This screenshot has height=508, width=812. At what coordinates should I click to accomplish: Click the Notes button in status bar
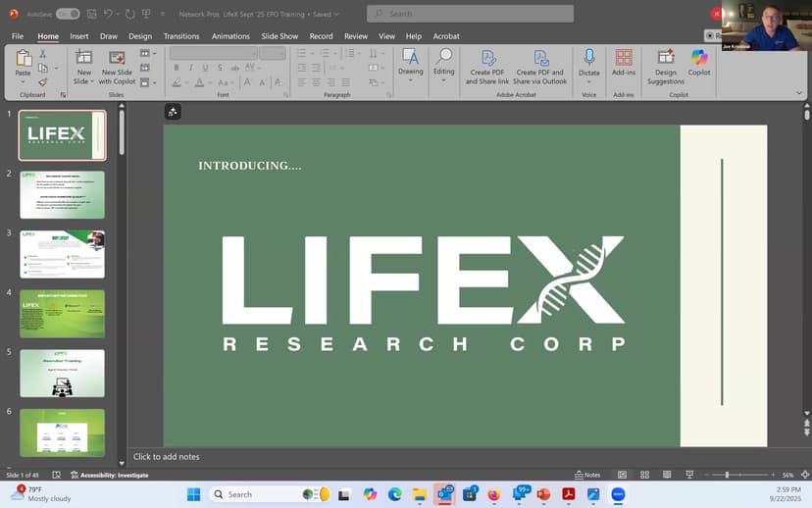[587, 475]
